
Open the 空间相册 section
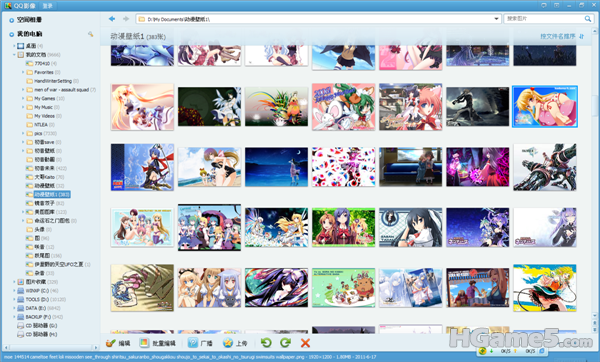pos(29,20)
